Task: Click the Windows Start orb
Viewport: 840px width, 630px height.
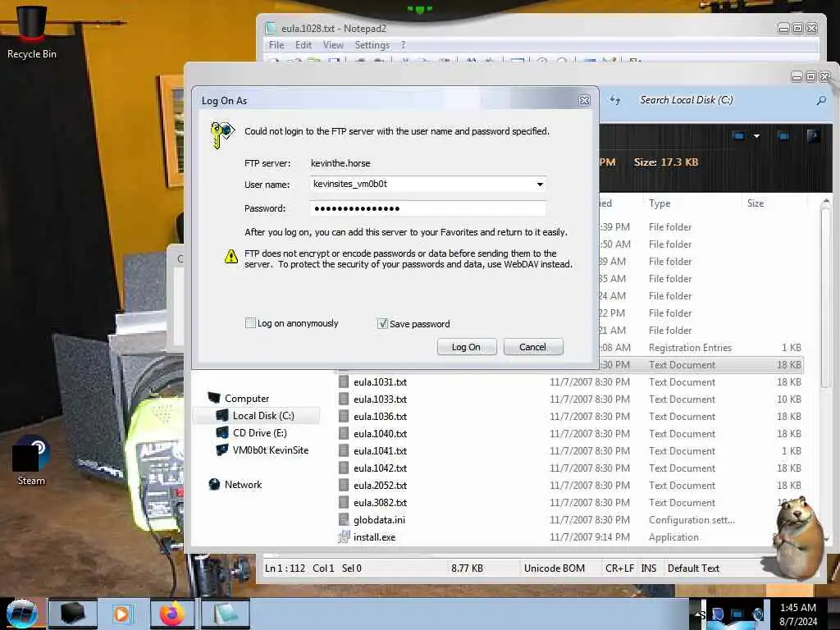Action: pos(22,614)
